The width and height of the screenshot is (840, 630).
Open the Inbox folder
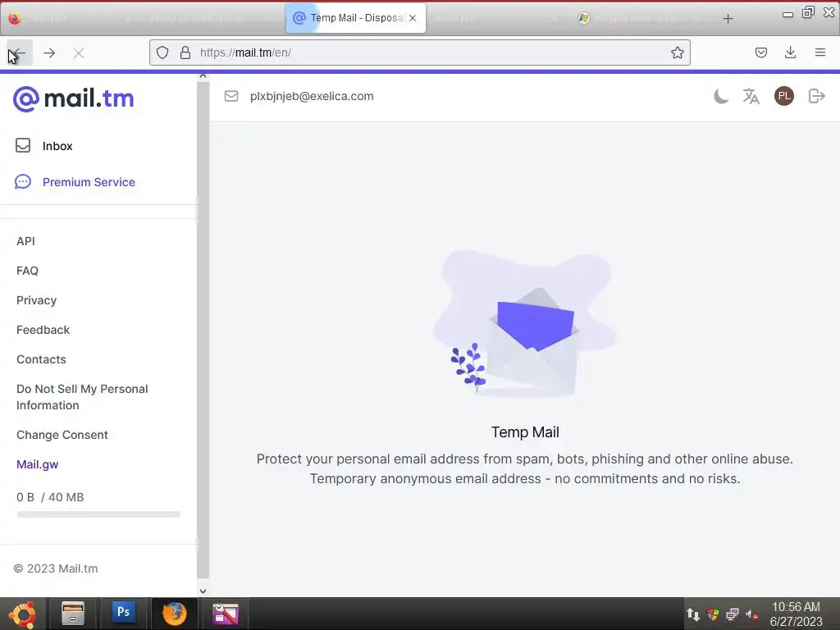(x=57, y=146)
